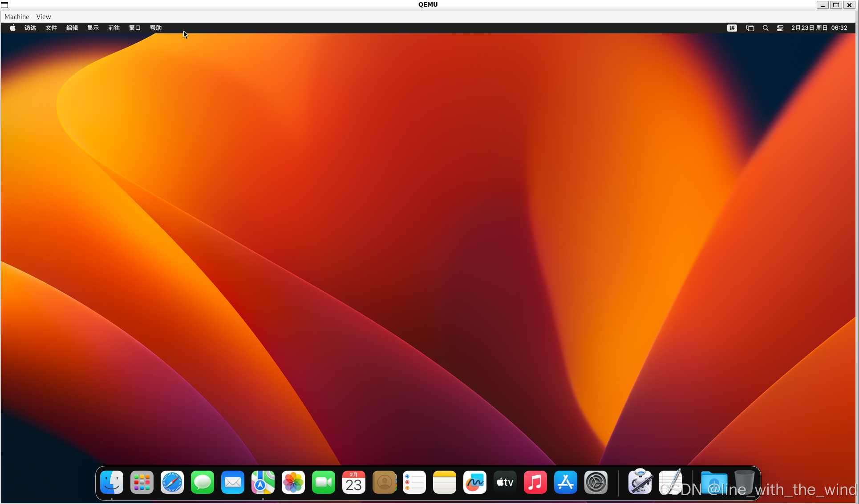Click the QEMU window menu icon in title bar
The height and width of the screenshot is (504, 859).
click(5, 5)
